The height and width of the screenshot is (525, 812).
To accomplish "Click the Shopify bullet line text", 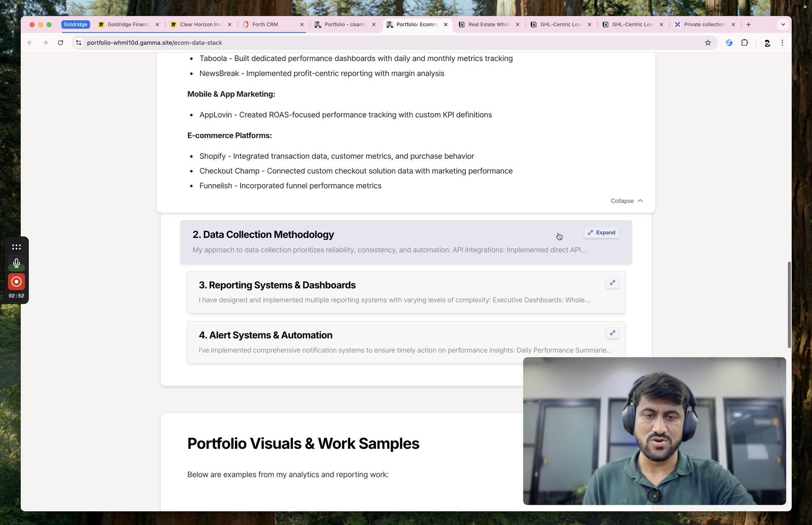I will 336,156.
